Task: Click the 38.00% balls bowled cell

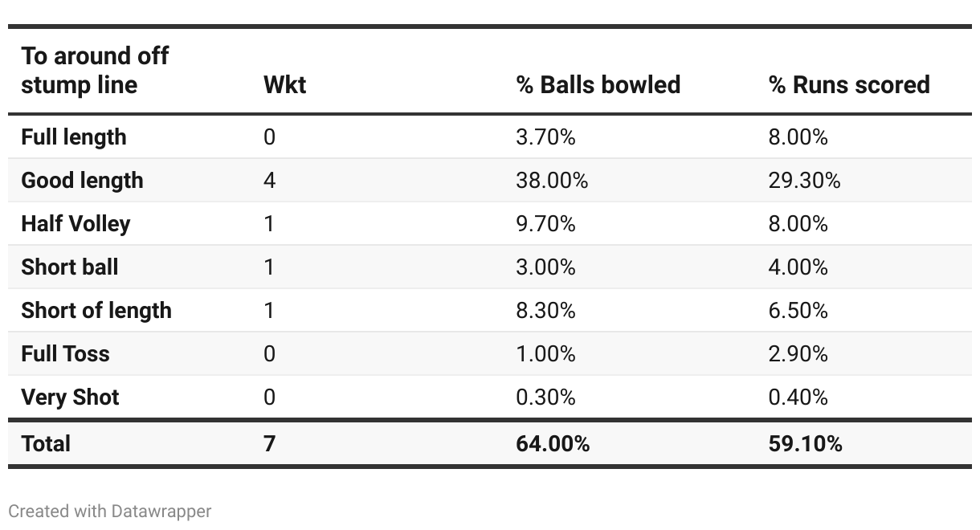Action: pos(551,180)
